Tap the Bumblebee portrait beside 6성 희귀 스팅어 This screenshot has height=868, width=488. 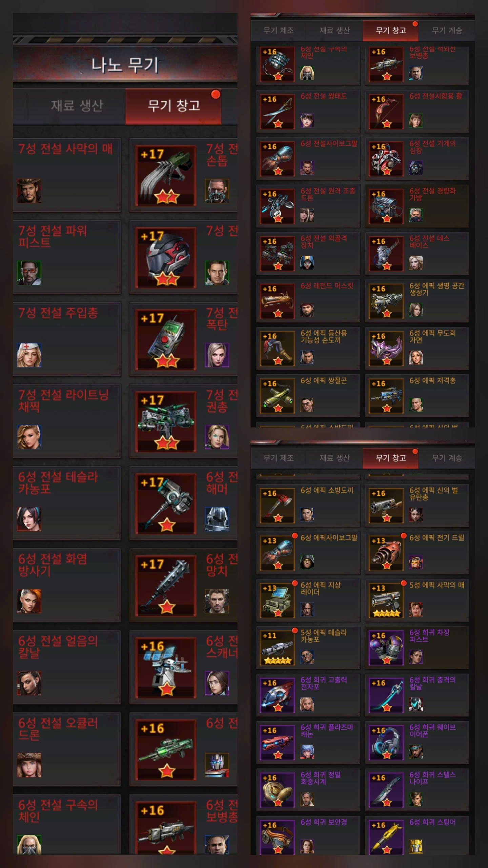(x=416, y=846)
